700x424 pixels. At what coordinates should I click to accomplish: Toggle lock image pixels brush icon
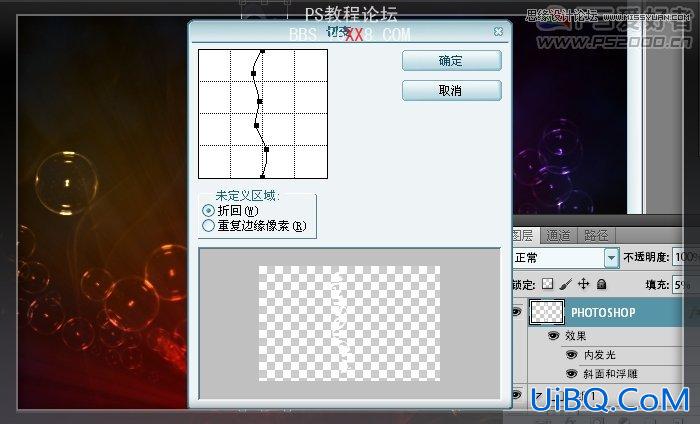pyautogui.click(x=565, y=284)
